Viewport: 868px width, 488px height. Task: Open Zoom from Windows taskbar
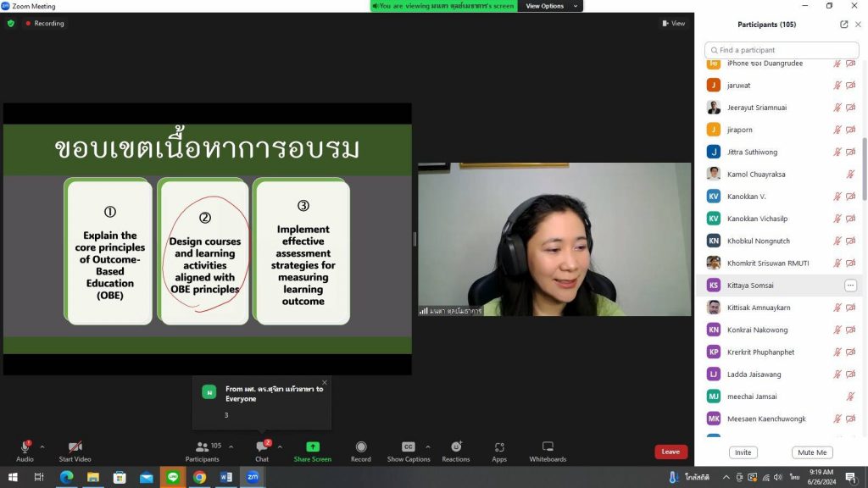253,477
